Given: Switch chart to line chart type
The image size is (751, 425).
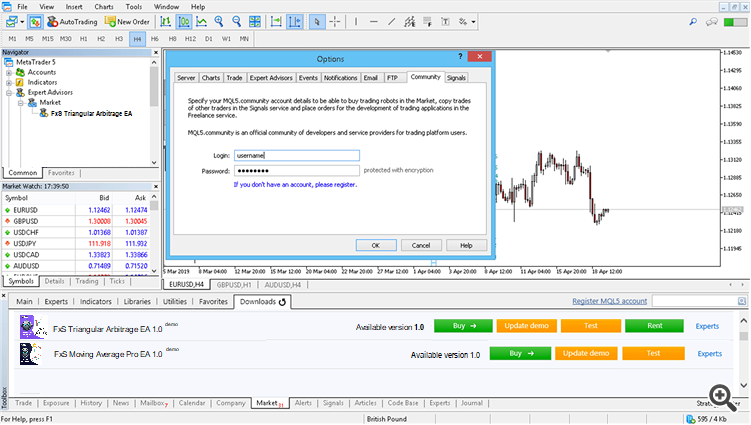Looking at the screenshot, I should coord(202,22).
